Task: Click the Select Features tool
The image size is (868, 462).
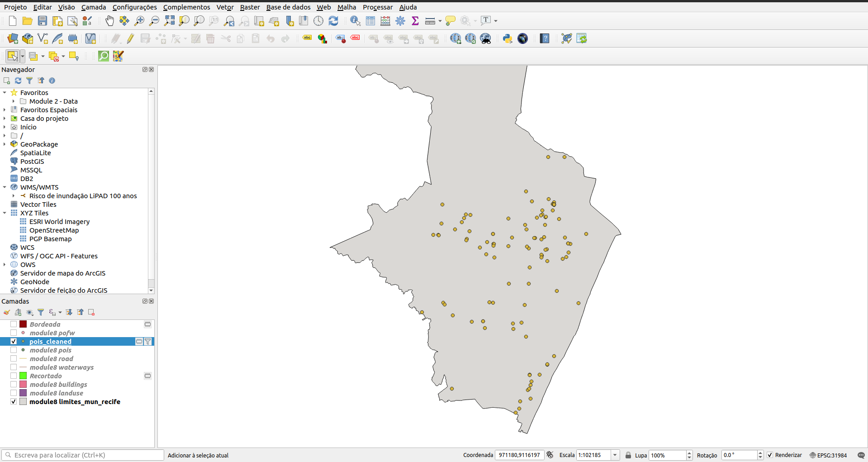Action: pyautogui.click(x=13, y=56)
